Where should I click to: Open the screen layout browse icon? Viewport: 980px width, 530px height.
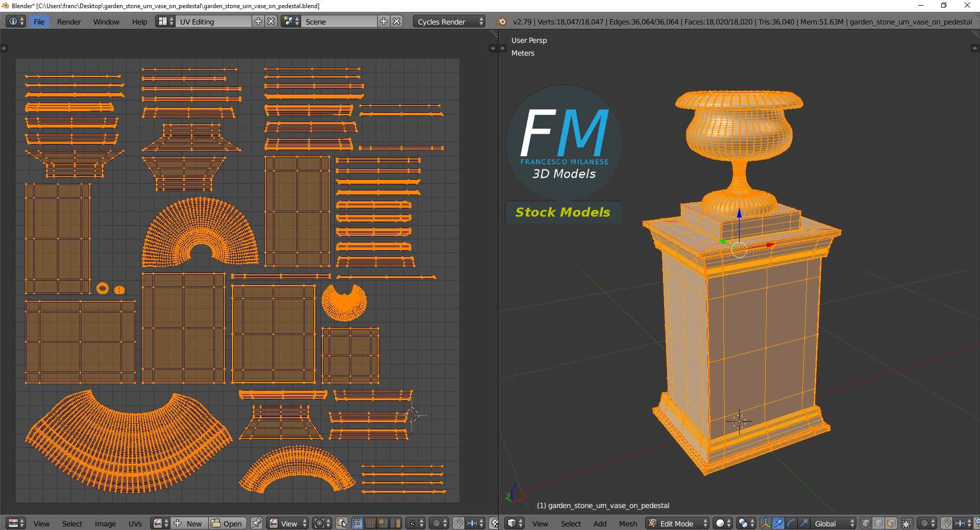(165, 21)
